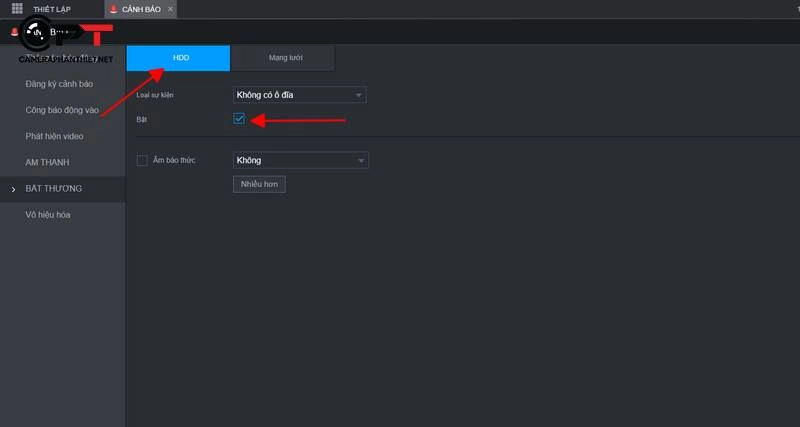Switch to the HDD tab
Image resolution: width=800 pixels, height=427 pixels.
click(178, 58)
